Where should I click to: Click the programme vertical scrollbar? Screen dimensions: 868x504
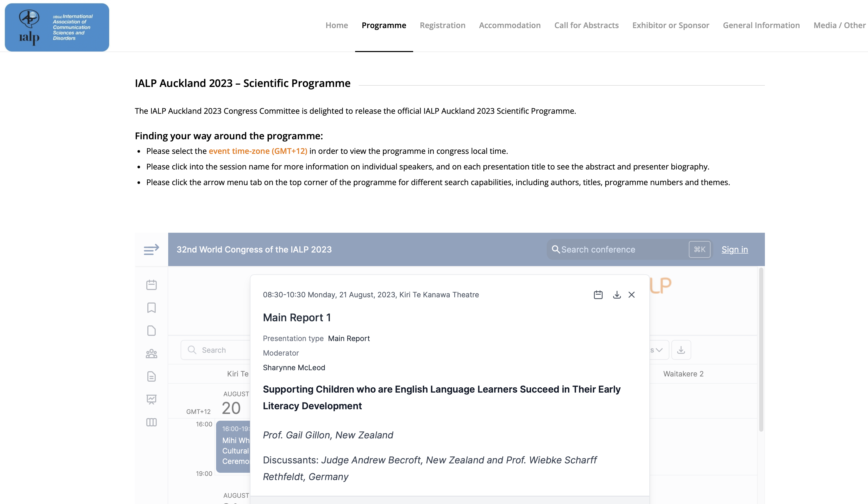tap(761, 350)
